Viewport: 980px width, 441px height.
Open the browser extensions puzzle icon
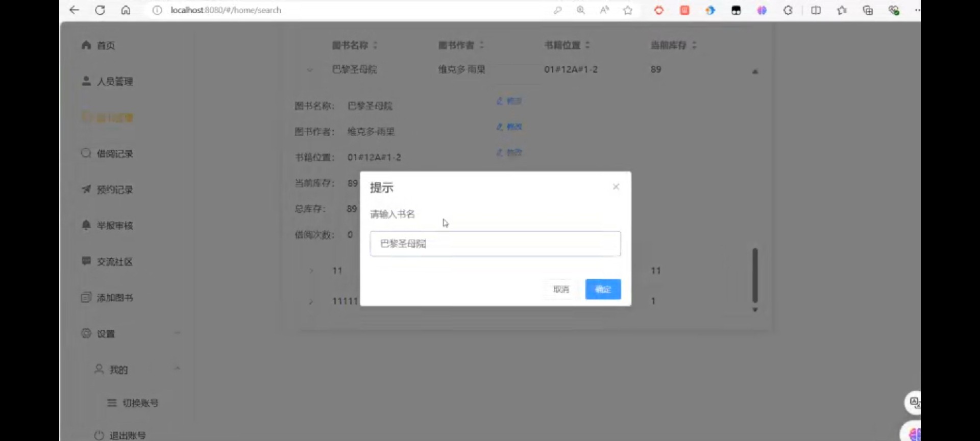click(788, 10)
